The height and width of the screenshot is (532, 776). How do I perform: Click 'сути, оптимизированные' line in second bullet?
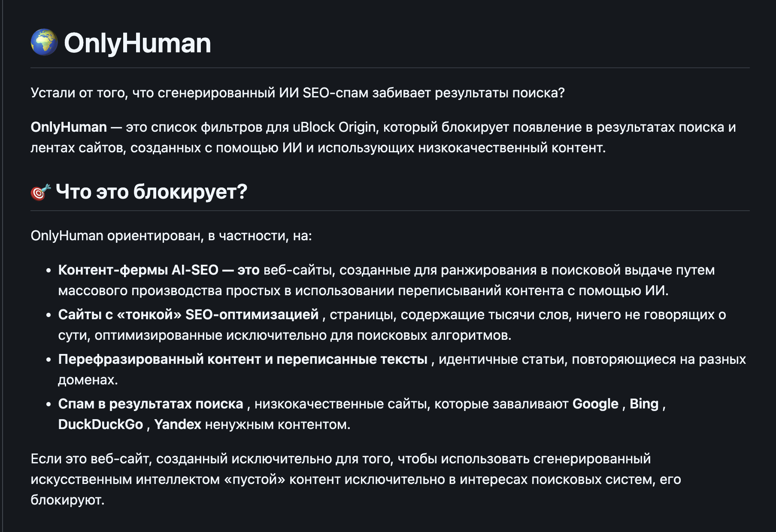pos(285,335)
